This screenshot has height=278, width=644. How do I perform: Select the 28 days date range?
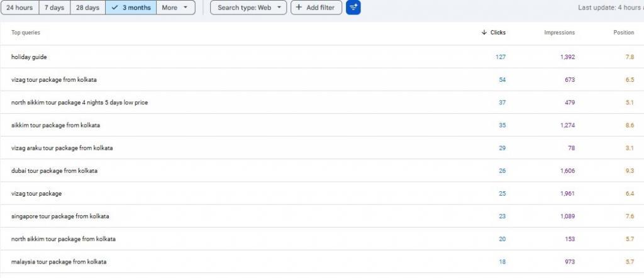click(x=88, y=8)
